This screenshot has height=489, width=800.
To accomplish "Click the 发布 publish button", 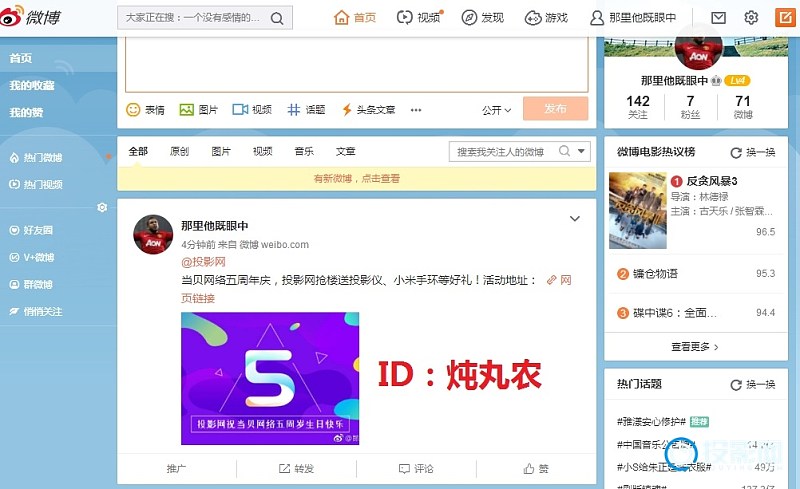I will (x=555, y=109).
